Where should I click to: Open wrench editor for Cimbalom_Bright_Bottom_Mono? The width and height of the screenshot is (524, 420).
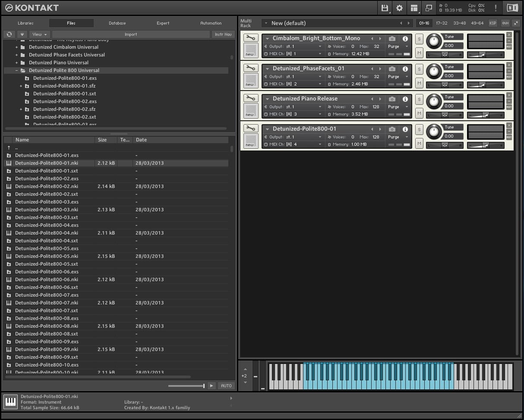(x=251, y=38)
